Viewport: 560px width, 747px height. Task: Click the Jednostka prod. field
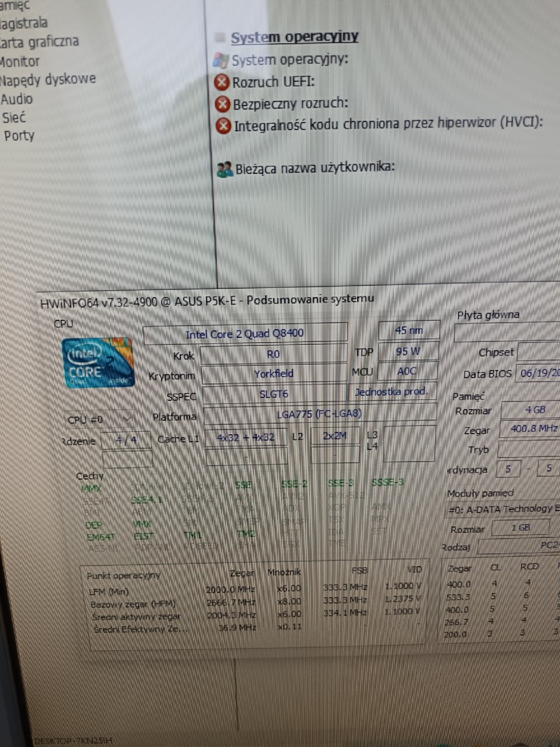392,392
